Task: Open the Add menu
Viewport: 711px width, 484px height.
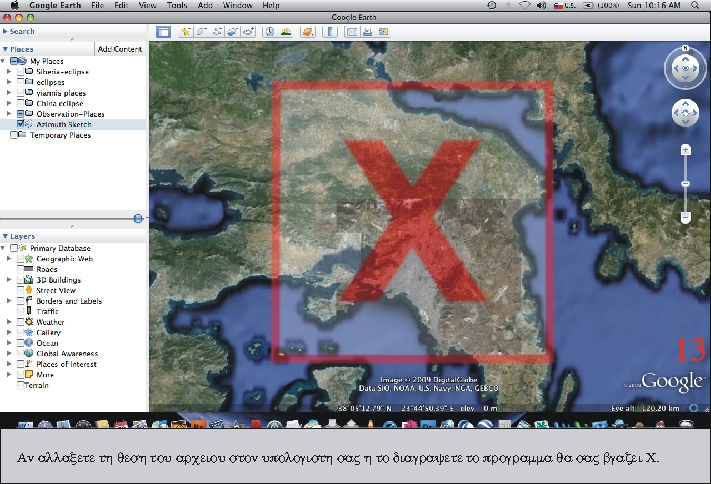Action: (x=205, y=5)
